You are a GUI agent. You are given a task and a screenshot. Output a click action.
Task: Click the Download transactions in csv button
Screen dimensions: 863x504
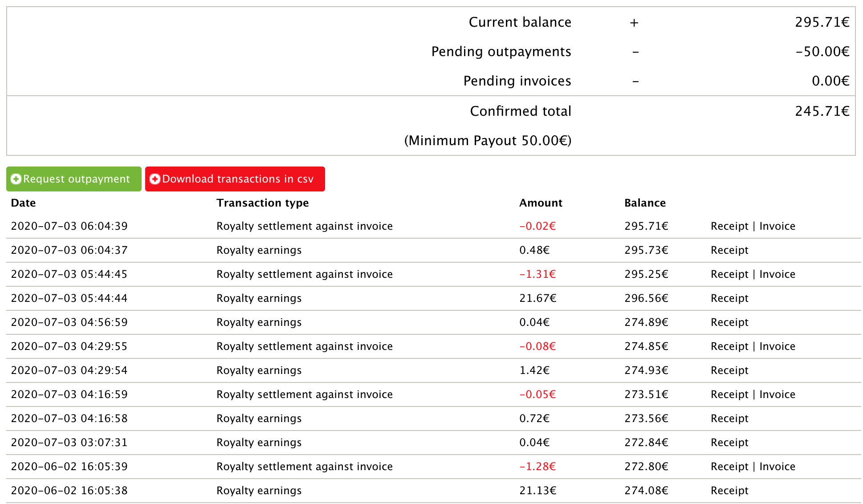pyautogui.click(x=235, y=179)
